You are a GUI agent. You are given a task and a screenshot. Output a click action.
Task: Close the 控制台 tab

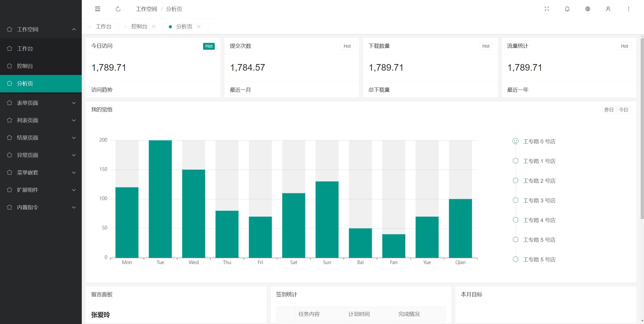click(154, 26)
